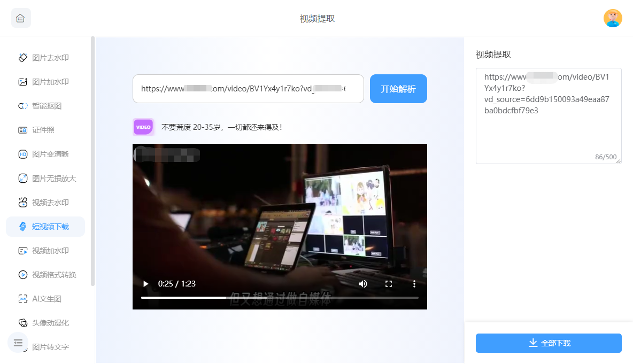Go to 图片无损放大 tool
Image resolution: width=633 pixels, height=364 pixels.
coord(45,179)
